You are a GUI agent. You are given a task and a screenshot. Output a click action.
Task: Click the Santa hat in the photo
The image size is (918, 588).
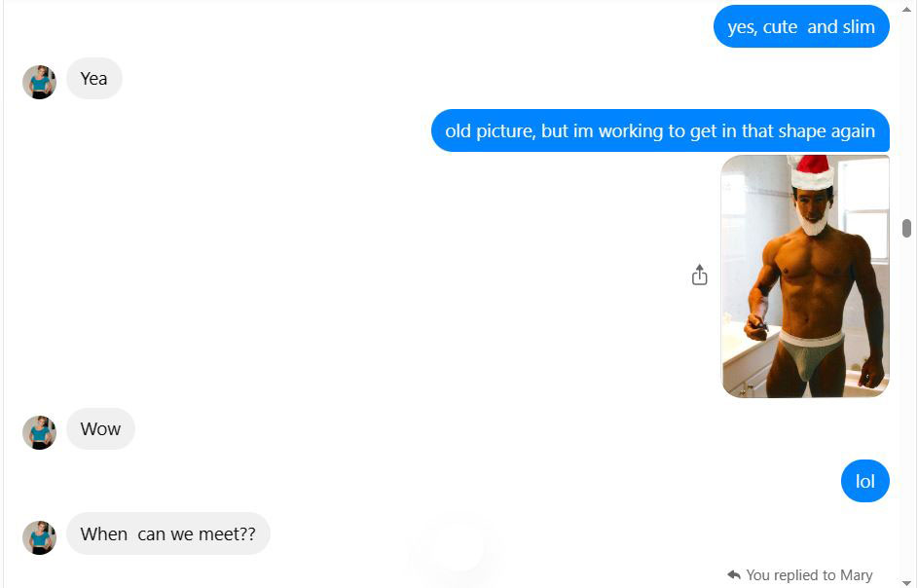812,171
